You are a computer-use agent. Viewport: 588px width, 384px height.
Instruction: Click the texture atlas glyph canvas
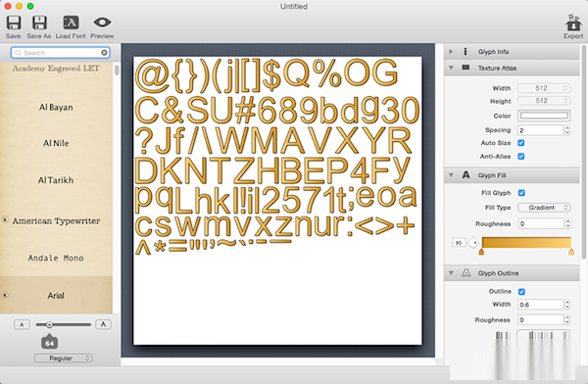point(277,201)
